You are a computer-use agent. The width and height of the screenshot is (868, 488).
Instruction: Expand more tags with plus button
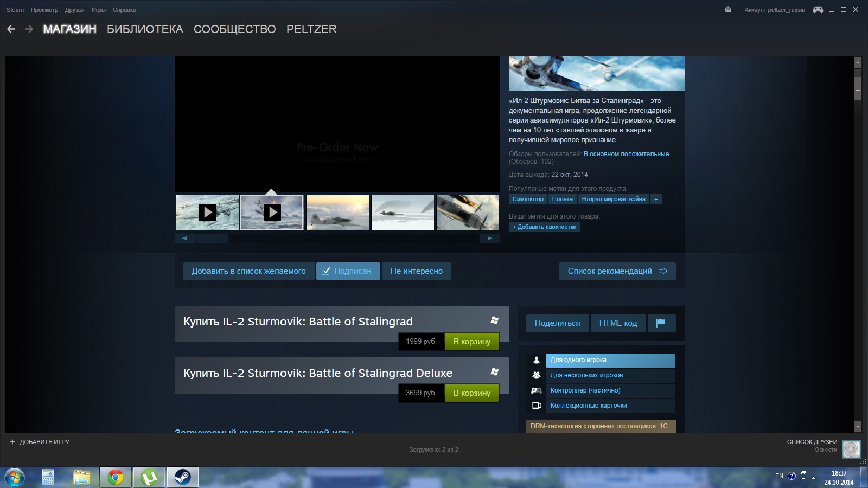656,199
